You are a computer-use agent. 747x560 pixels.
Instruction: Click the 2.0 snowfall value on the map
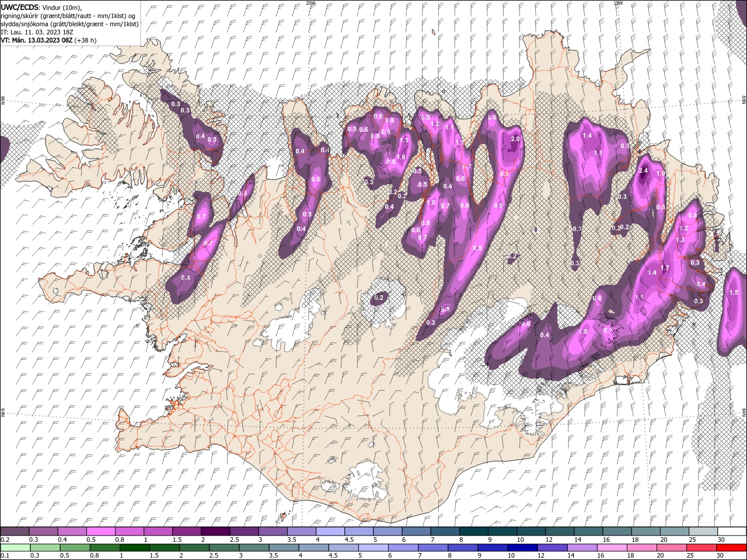[x=515, y=139]
